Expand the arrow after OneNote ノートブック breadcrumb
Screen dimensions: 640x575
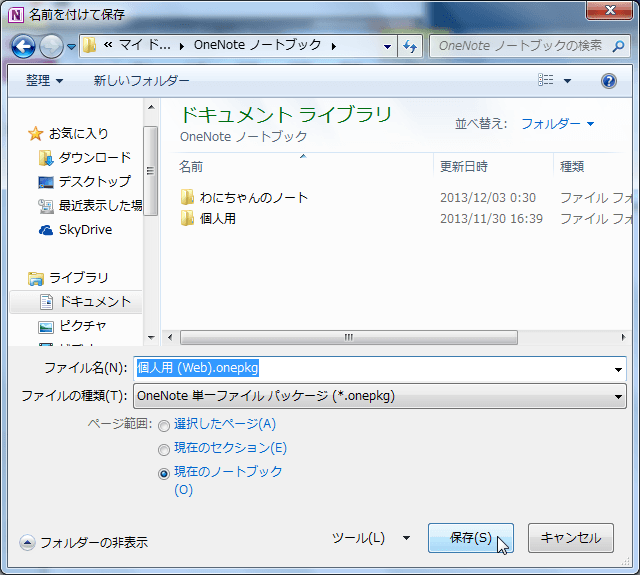tap(334, 46)
